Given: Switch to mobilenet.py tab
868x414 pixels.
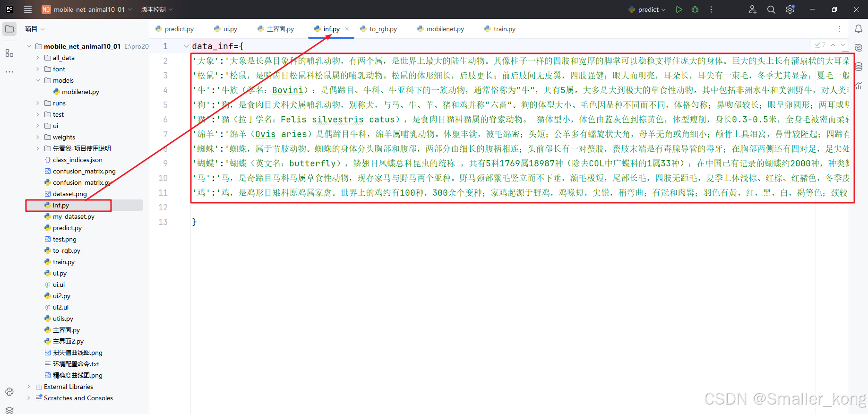Looking at the screenshot, I should (x=440, y=29).
